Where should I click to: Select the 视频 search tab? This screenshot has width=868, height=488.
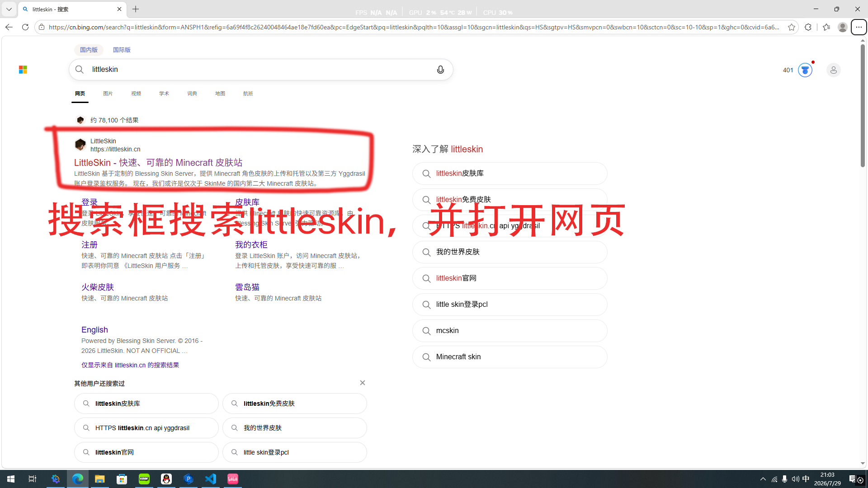point(136,94)
